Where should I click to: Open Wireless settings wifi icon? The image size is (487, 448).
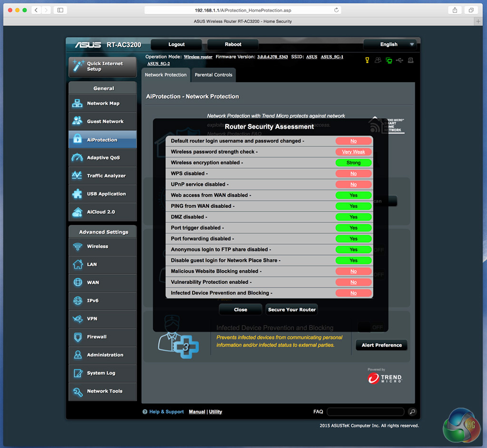(x=78, y=247)
